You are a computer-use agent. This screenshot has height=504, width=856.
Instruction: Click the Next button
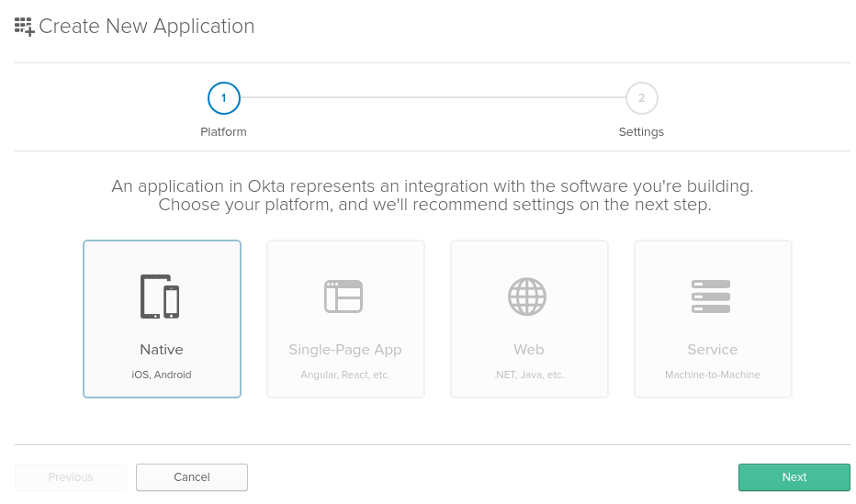click(794, 477)
